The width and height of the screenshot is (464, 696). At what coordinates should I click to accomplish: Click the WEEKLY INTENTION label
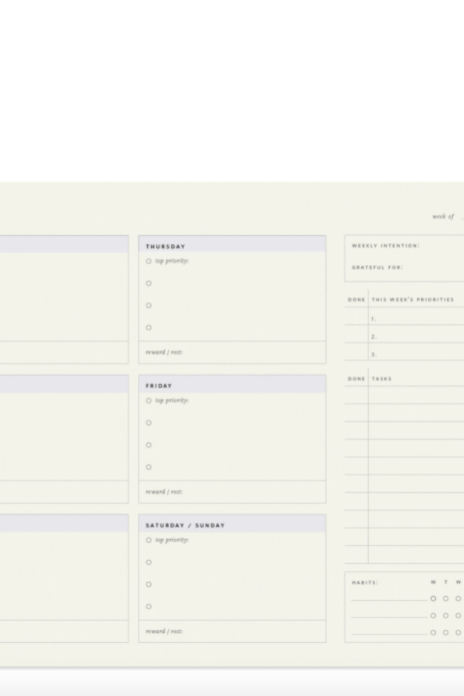[385, 245]
